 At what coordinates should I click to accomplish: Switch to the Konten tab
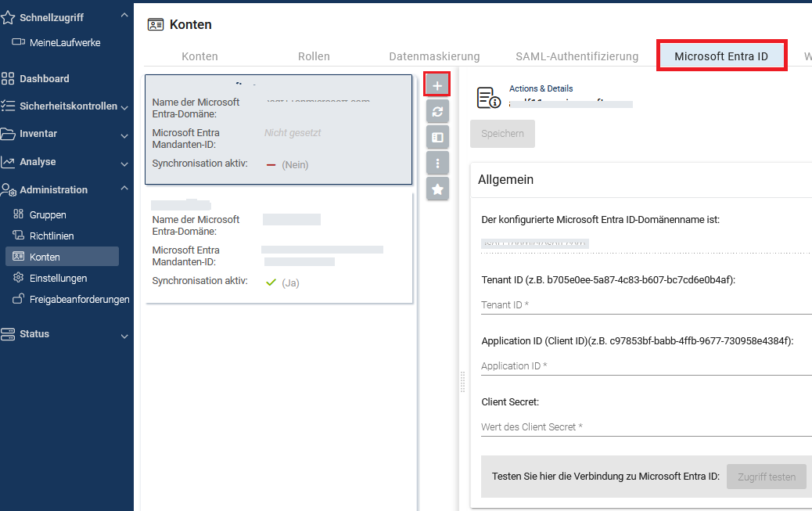click(x=200, y=56)
